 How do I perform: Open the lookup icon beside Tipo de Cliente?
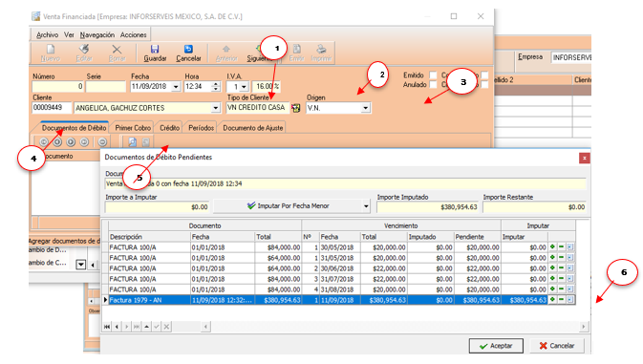pos(295,108)
